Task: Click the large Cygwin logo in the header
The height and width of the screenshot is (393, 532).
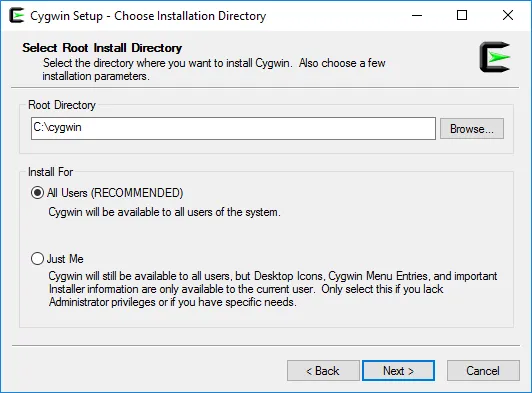Action: tap(495, 57)
